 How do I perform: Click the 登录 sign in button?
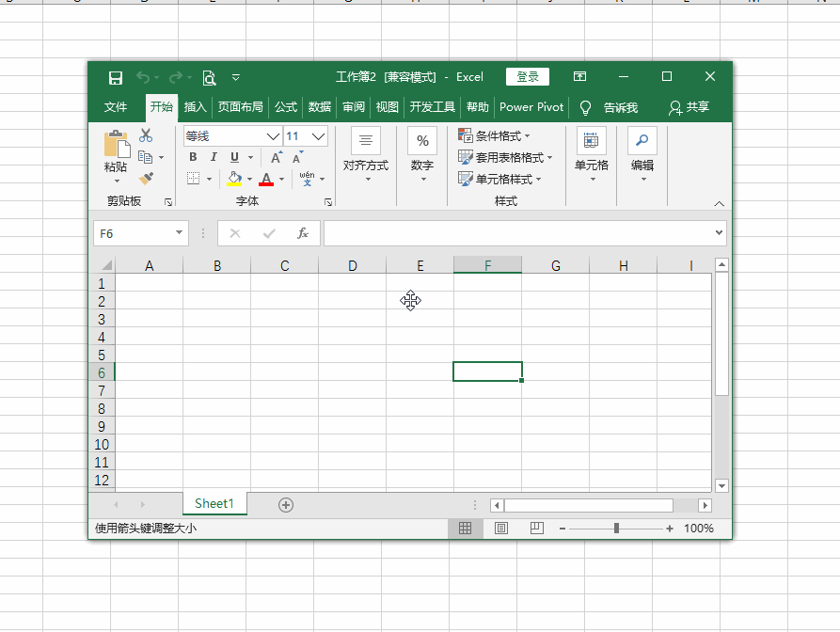pos(528,77)
